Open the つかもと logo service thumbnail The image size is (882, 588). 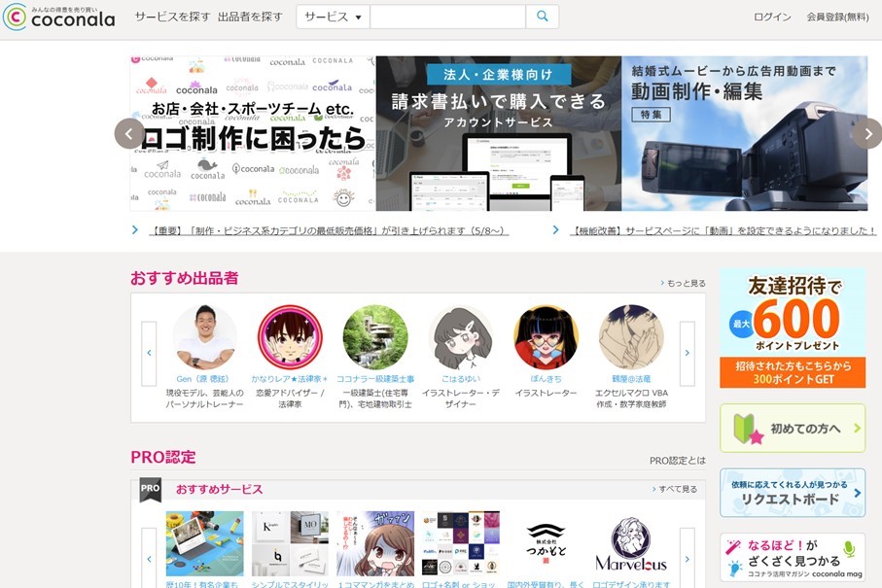[x=546, y=543]
